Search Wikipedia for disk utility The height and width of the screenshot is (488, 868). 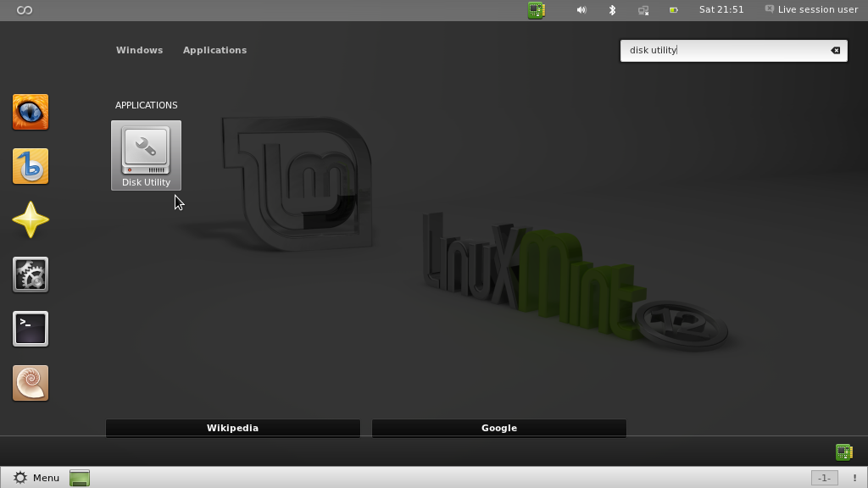(x=233, y=428)
